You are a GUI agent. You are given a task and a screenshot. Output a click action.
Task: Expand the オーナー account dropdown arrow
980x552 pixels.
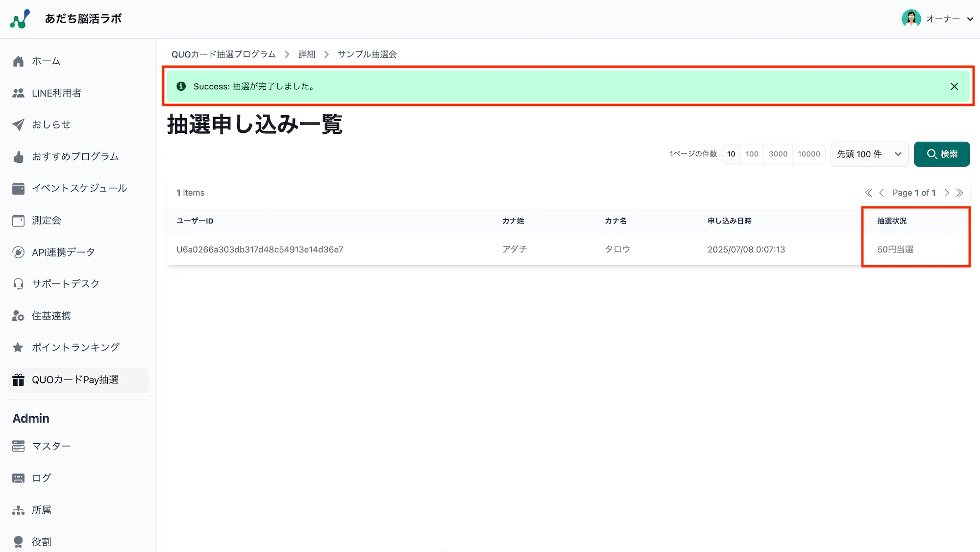(970, 19)
